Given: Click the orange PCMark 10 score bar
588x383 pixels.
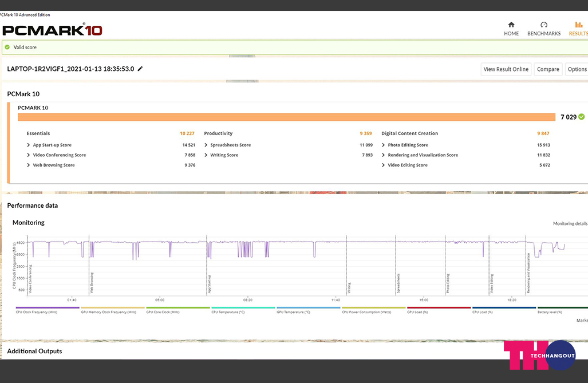Looking at the screenshot, I should [x=286, y=117].
